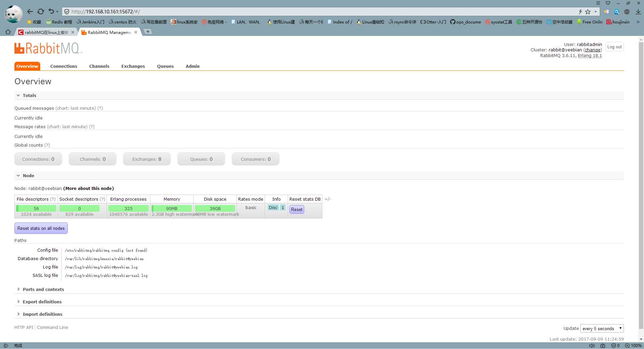The image size is (644, 349).
Task: Click the Queues: 0 count button
Action: point(201,159)
